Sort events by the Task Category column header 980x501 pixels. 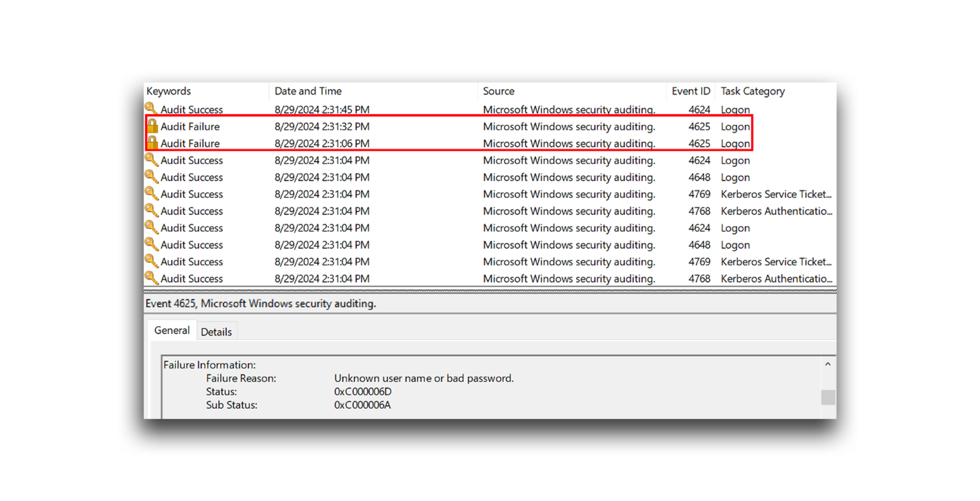point(752,91)
